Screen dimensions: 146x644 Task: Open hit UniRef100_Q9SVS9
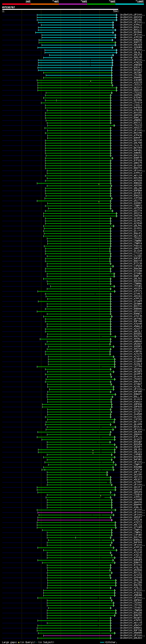(x=131, y=17)
